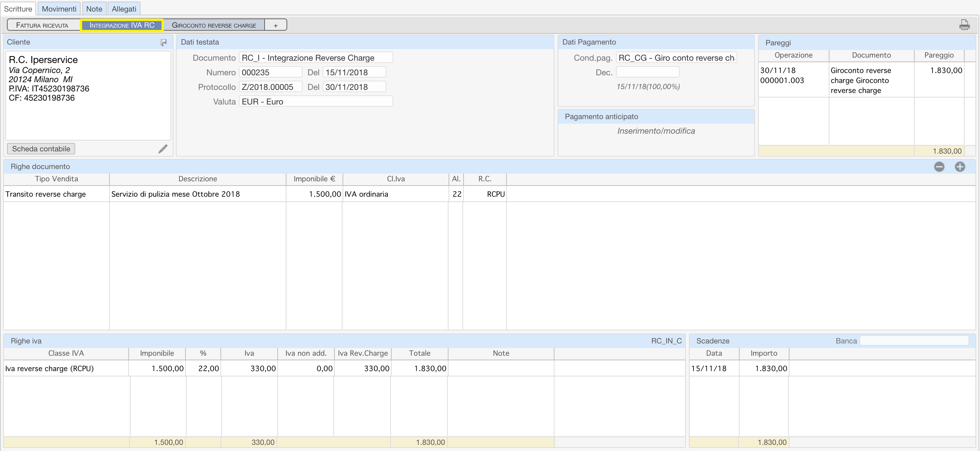
Task: Select the Giroconto reverse charge entry tab
Action: pos(214,25)
